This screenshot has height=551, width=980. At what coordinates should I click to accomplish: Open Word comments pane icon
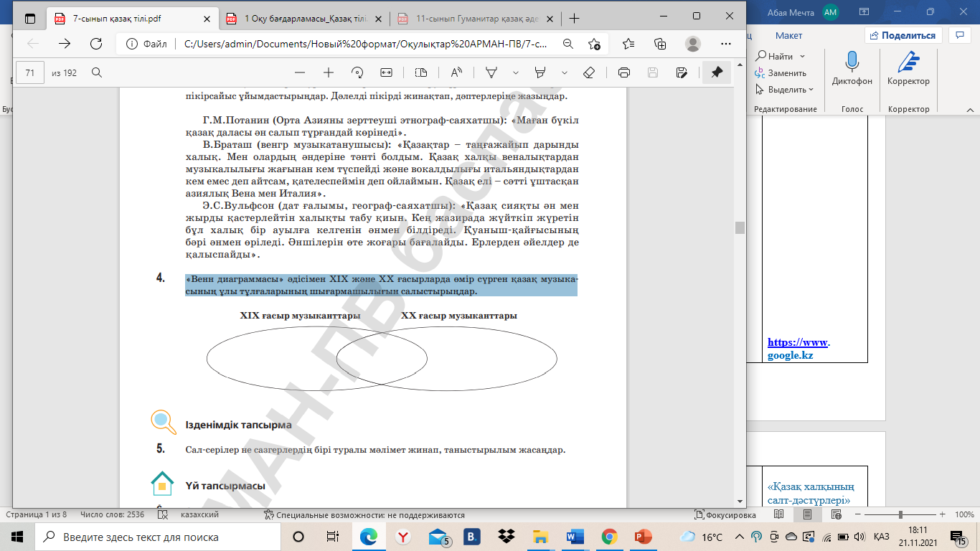point(959,35)
